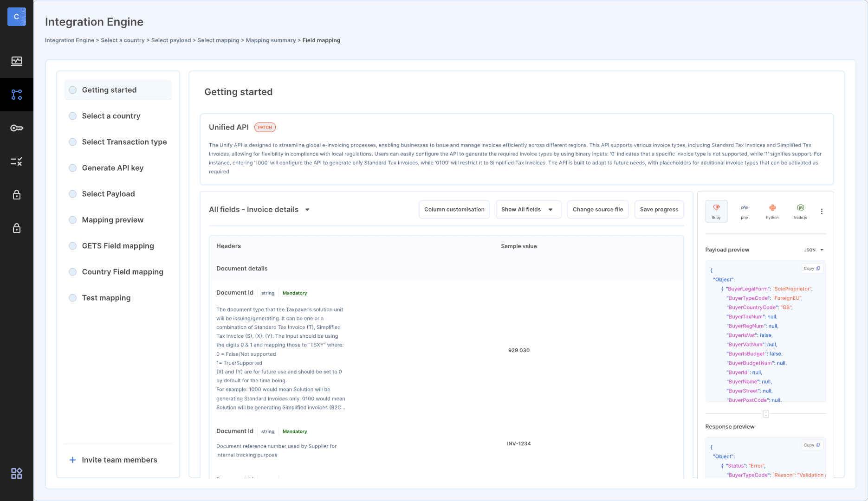Screen dimensions: 868x501
Task: Change Payload preview format from JSON
Action: [814, 250]
